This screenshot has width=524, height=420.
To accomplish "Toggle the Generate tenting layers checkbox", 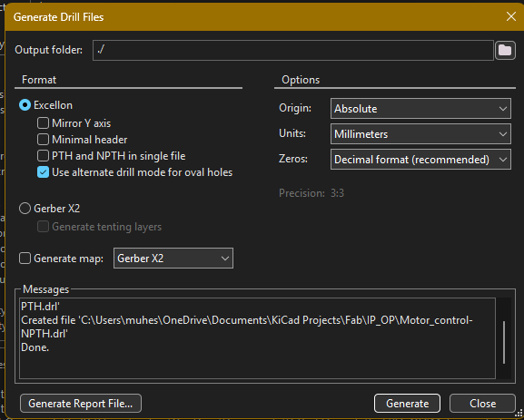I will pyautogui.click(x=43, y=227).
